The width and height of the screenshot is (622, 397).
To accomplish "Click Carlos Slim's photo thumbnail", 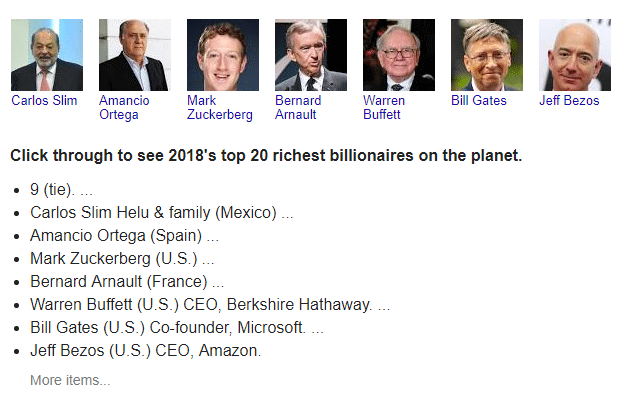I will [x=47, y=55].
